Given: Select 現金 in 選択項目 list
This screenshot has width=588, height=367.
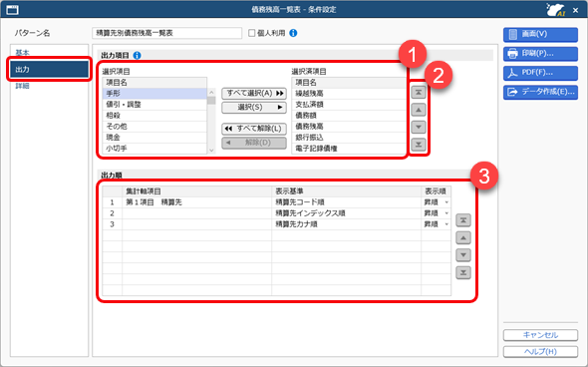Looking at the screenshot, I should pos(154,138).
